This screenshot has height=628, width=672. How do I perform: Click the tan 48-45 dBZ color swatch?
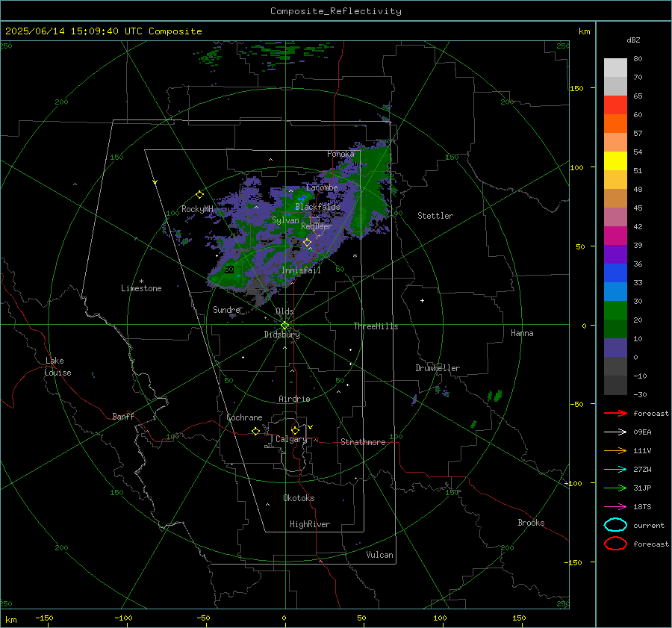(615, 199)
